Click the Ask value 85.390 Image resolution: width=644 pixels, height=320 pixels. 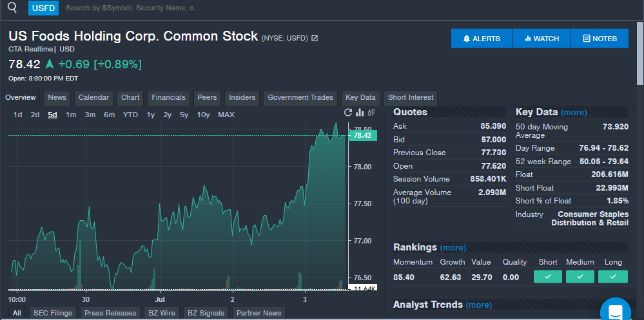pyautogui.click(x=493, y=126)
